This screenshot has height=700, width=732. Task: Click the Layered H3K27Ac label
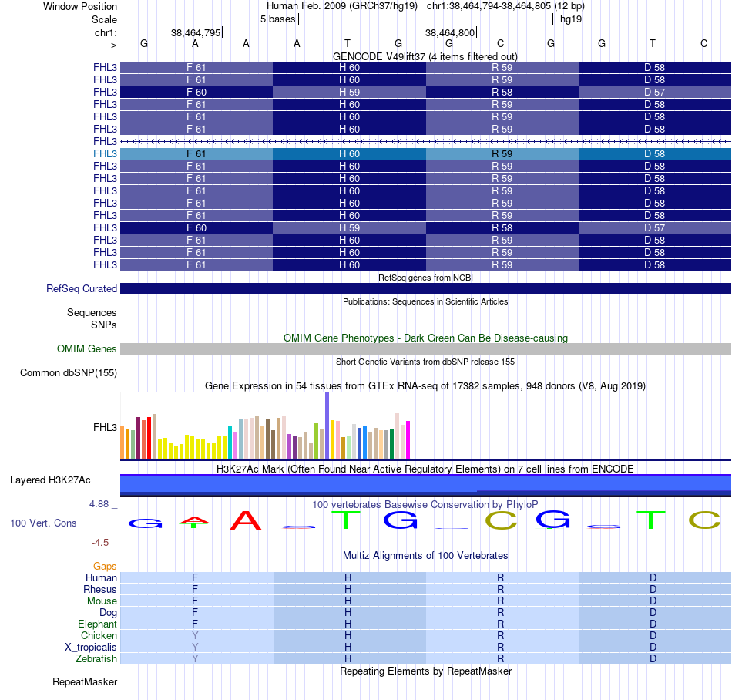[50, 480]
